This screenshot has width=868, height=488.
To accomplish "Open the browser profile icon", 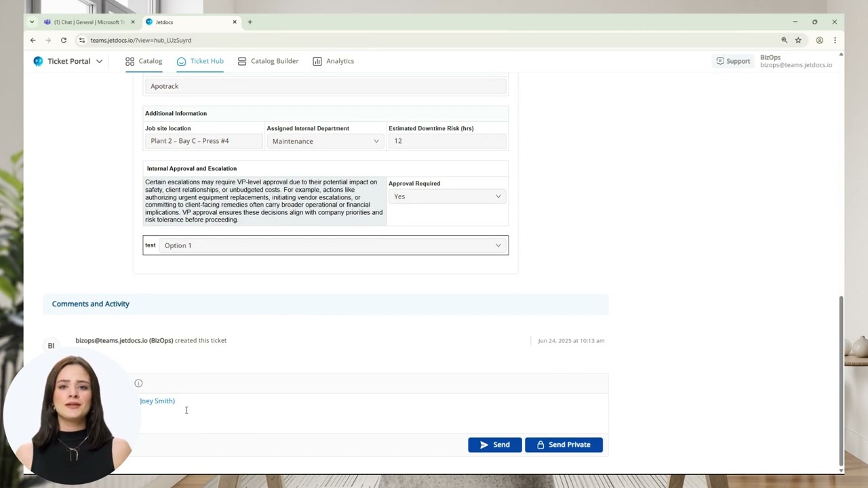I will pos(819,40).
